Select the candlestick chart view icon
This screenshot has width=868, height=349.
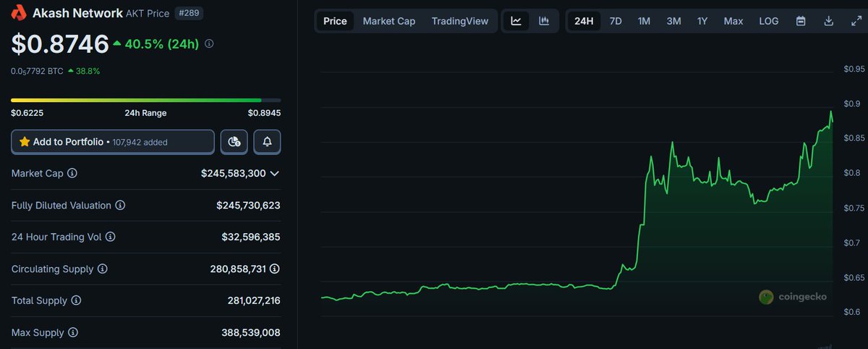[543, 21]
